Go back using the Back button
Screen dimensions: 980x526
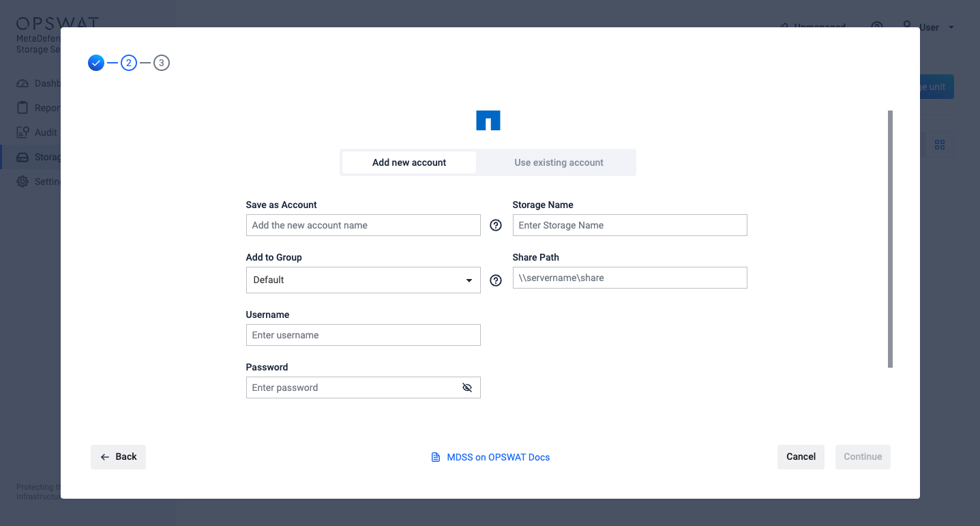[118, 457]
